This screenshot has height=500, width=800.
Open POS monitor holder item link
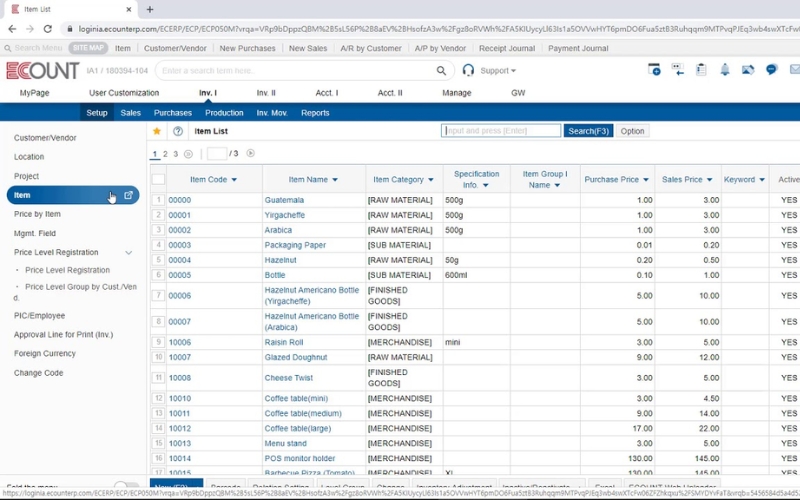[299, 459]
